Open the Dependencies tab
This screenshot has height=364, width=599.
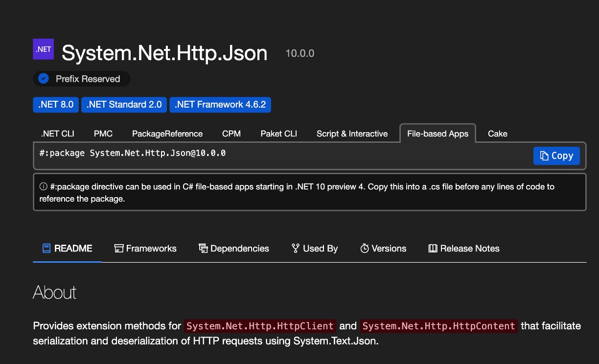(x=234, y=249)
